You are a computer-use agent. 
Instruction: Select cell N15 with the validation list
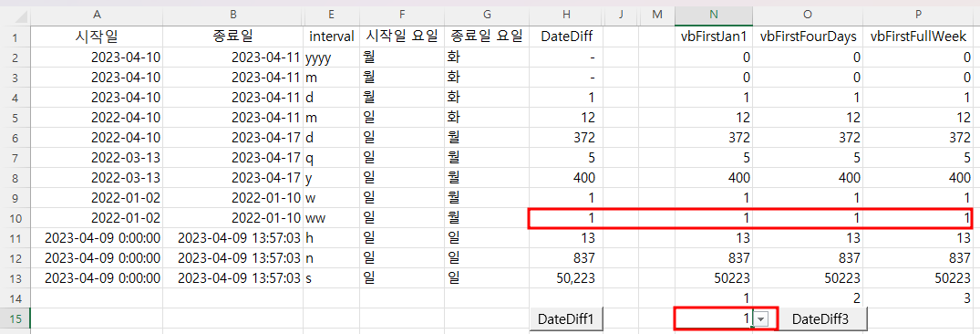click(714, 319)
